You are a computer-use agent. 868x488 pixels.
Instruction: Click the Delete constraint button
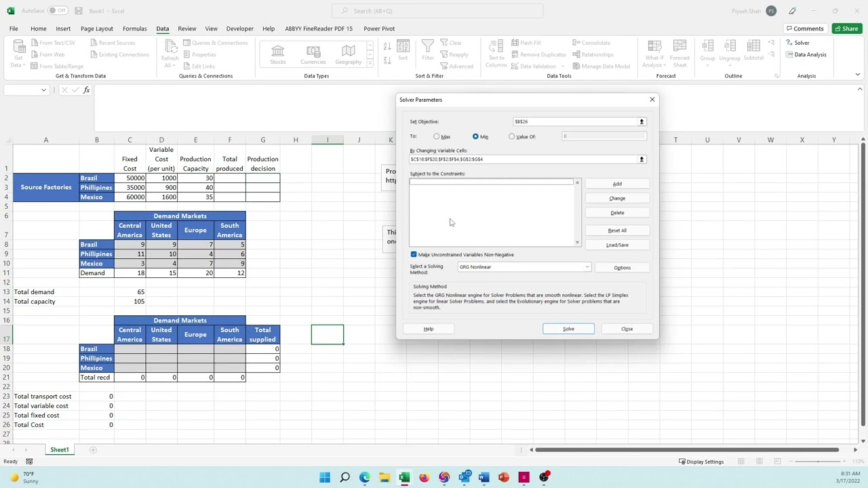(617, 213)
